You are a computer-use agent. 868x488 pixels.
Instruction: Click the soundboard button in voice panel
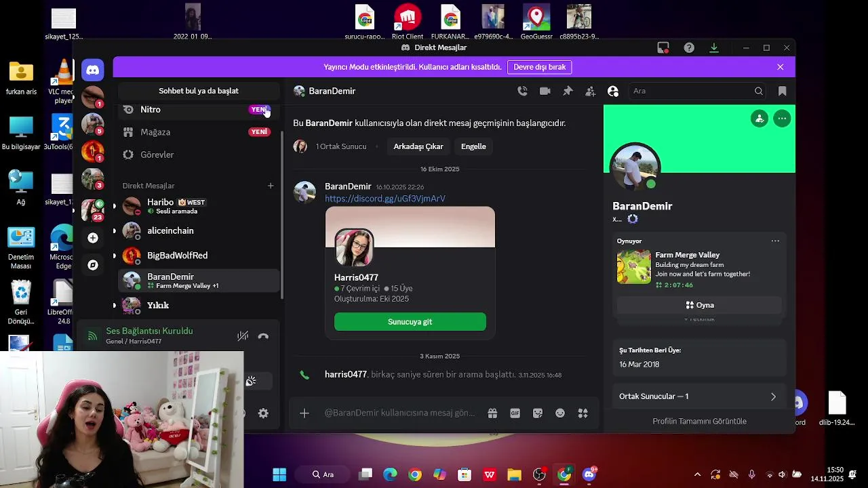click(251, 382)
